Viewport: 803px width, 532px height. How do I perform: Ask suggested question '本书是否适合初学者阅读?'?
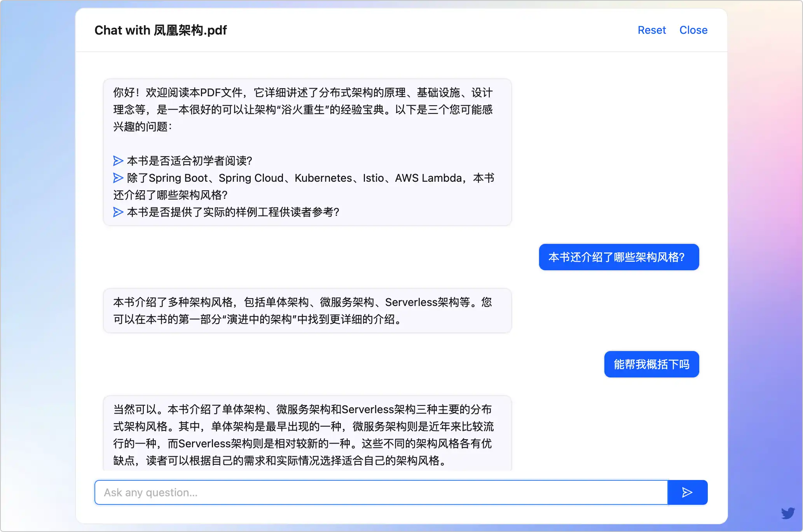[x=190, y=161]
